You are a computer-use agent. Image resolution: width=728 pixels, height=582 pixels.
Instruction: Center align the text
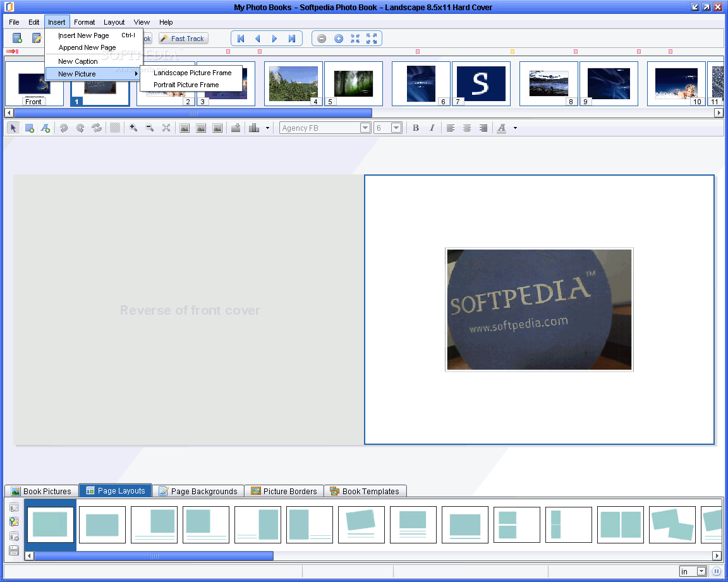pos(467,128)
